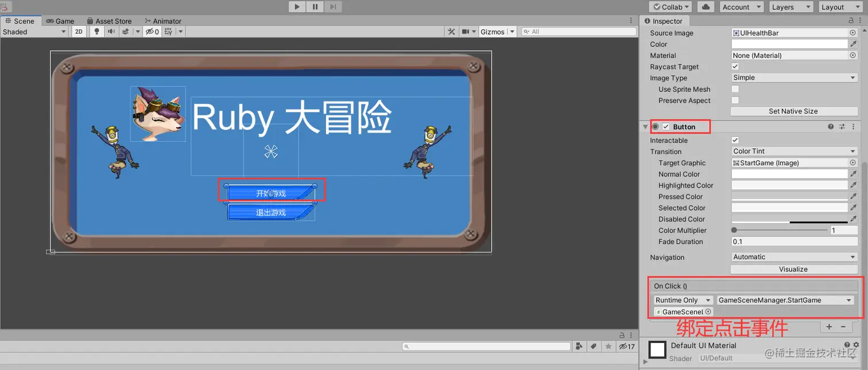Pick an object for the Material field

pos(852,56)
